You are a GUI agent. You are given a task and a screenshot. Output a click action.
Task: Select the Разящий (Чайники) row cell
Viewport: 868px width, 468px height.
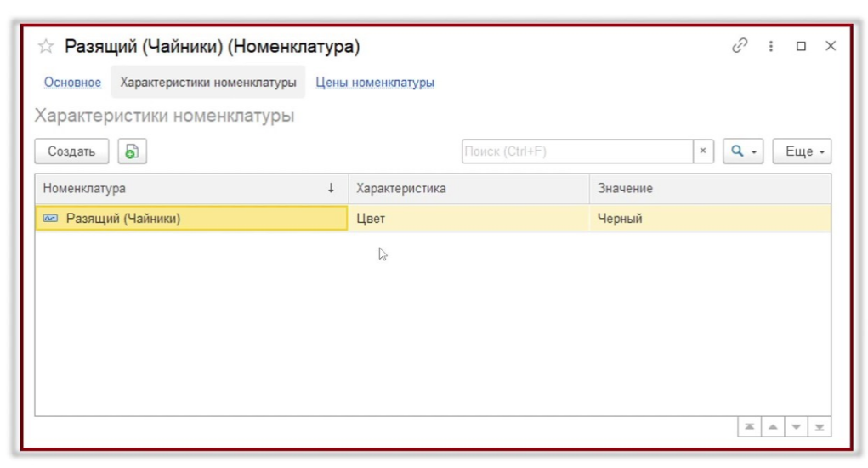[x=191, y=218]
